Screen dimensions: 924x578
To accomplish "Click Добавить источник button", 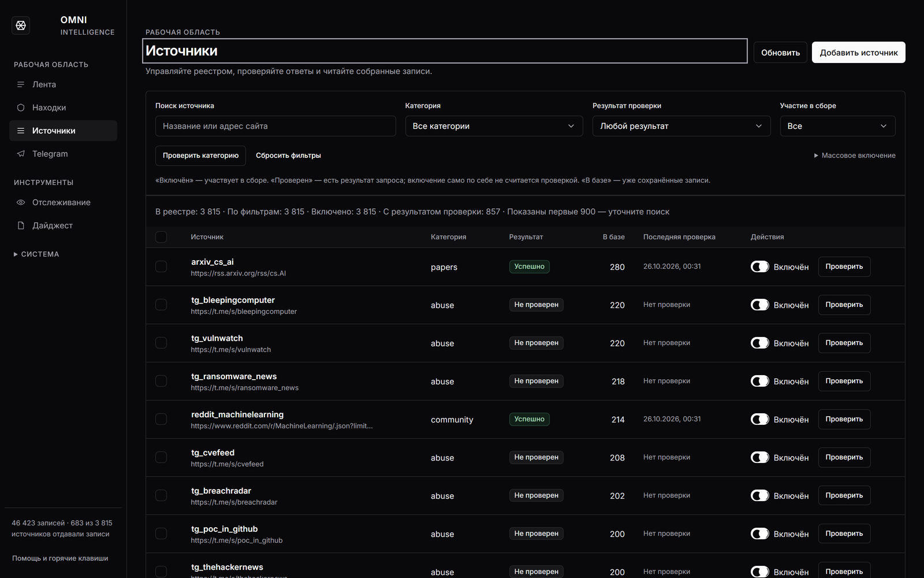I will [x=859, y=53].
